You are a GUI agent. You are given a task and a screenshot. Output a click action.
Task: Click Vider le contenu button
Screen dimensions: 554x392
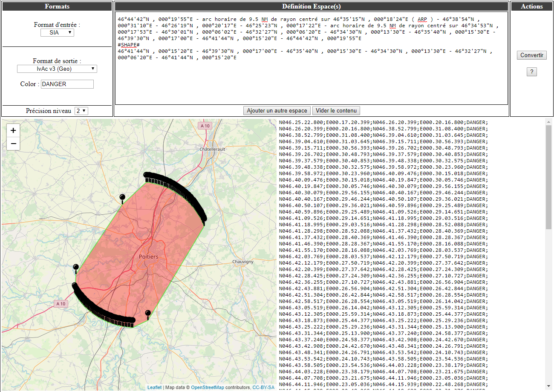pos(336,111)
